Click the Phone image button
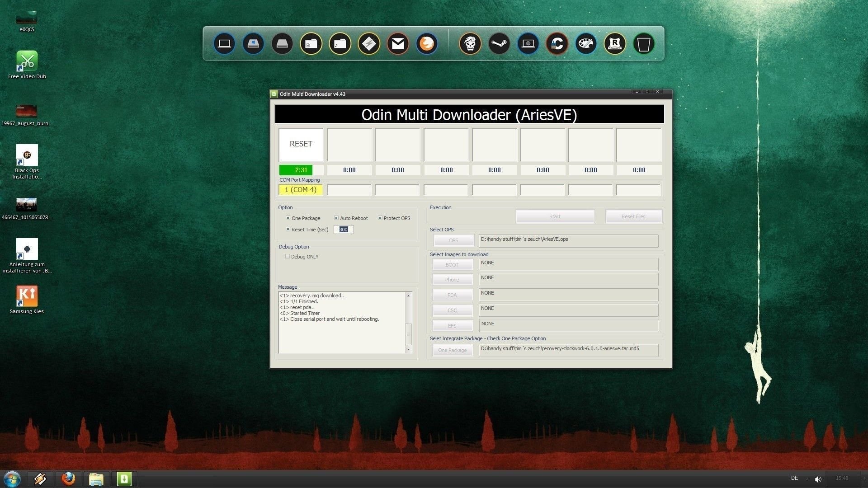 coord(452,280)
